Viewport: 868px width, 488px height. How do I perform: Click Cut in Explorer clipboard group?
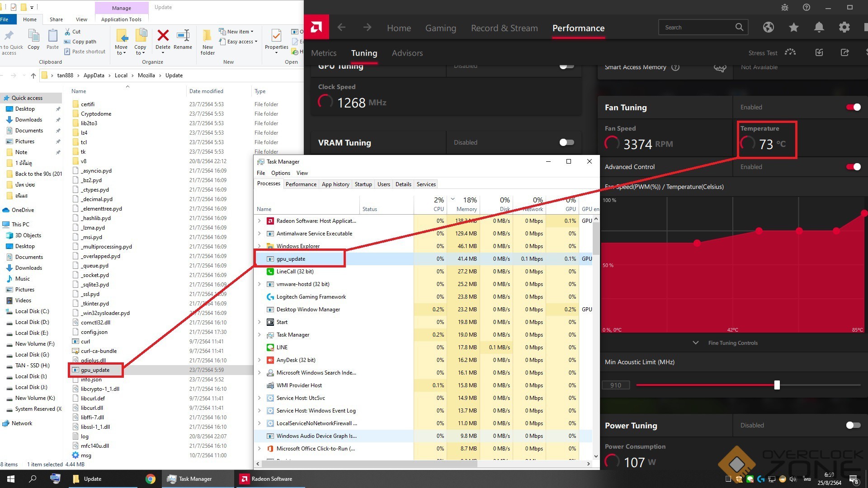(72, 32)
